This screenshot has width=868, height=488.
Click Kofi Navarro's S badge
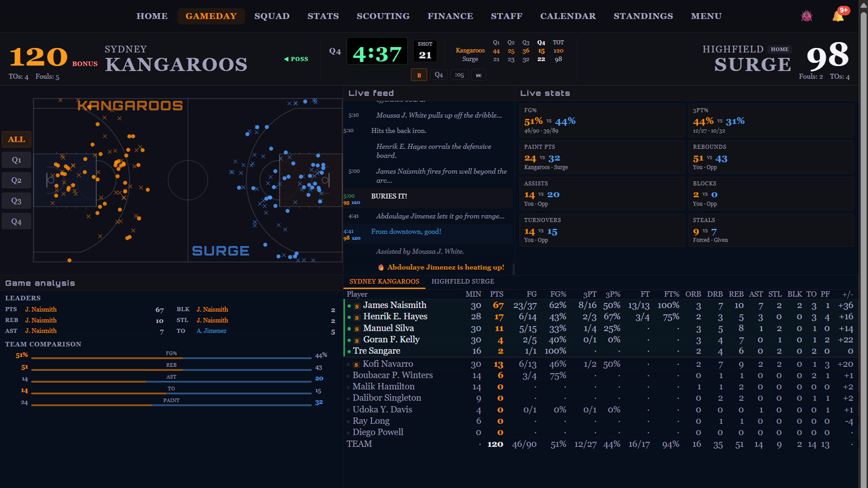click(x=356, y=365)
